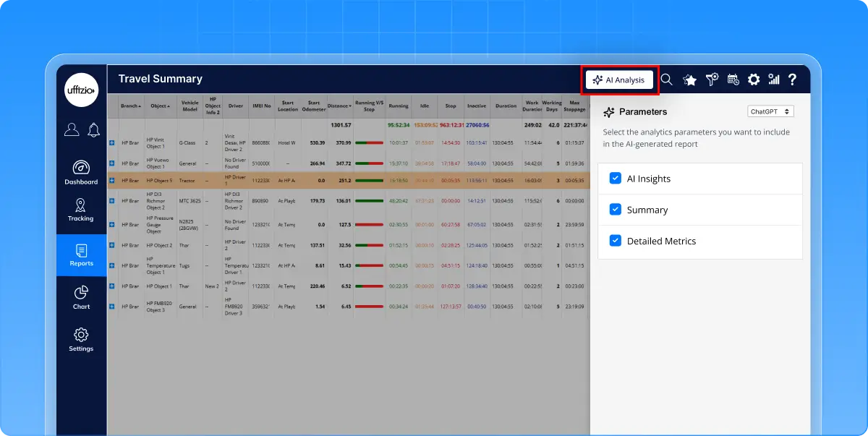Click the AI Analysis button
The width and height of the screenshot is (868, 436).
pos(619,80)
